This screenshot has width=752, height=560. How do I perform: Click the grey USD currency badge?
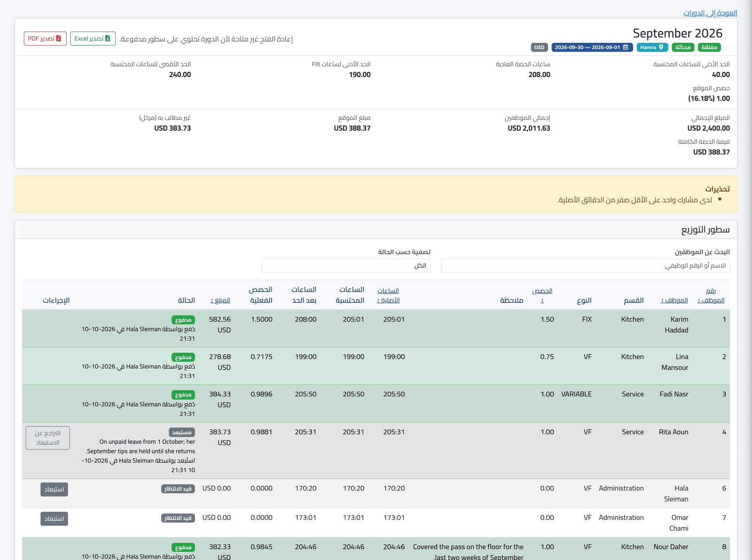540,47
